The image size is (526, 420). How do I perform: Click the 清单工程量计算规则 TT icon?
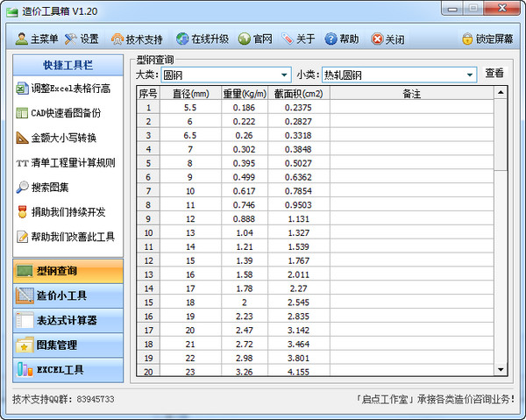click(x=22, y=163)
